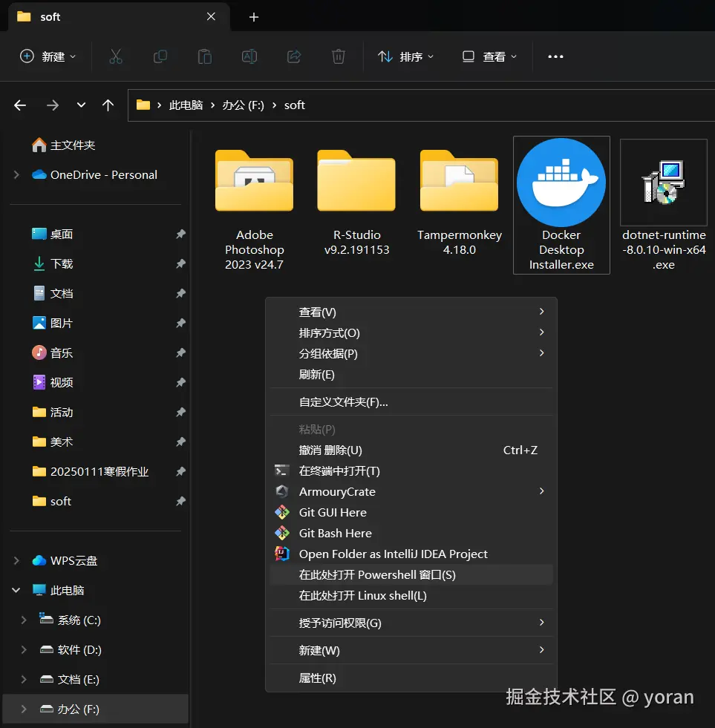Click 此电脑 in the address breadcrumb
Viewport: 715px width, 728px height.
coord(186,105)
